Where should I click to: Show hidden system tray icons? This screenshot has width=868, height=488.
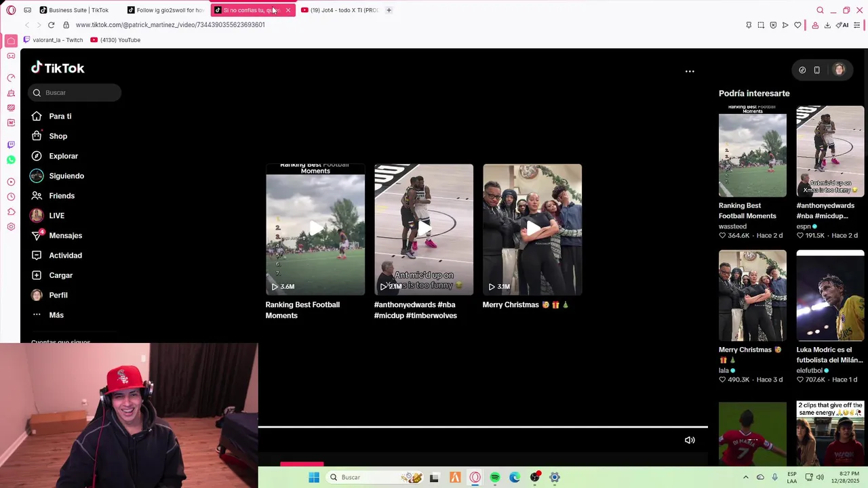click(x=745, y=477)
